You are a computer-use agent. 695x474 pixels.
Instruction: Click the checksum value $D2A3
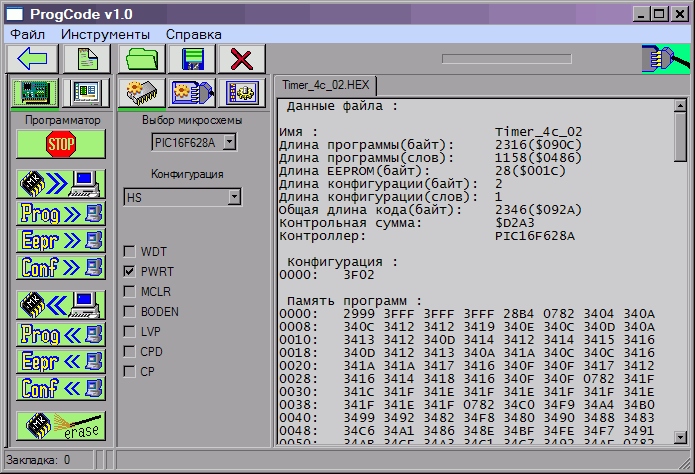click(x=515, y=223)
